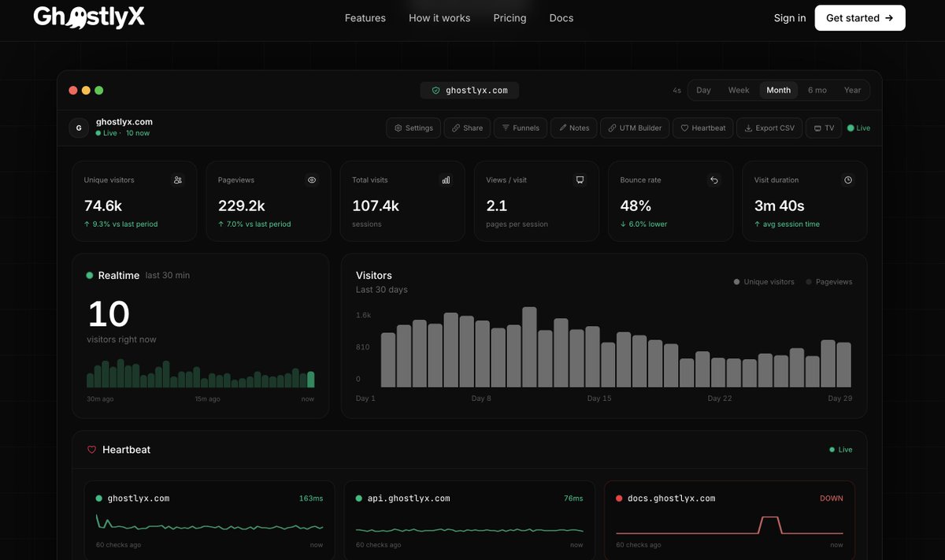Click the 107.4k total visits value
This screenshot has width=945, height=560.
coord(376,206)
